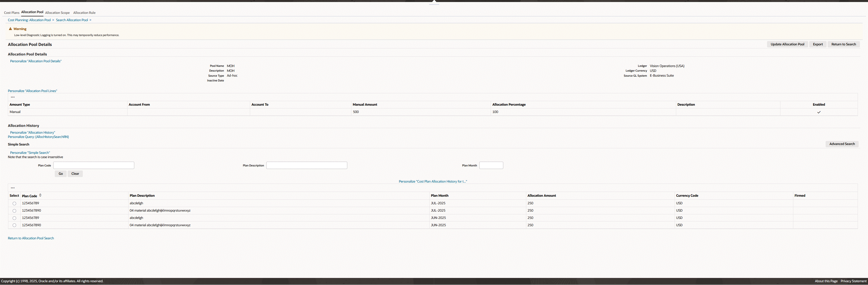Follow the Return to Allocation Pool Search link
The height and width of the screenshot is (285, 868).
(31, 238)
